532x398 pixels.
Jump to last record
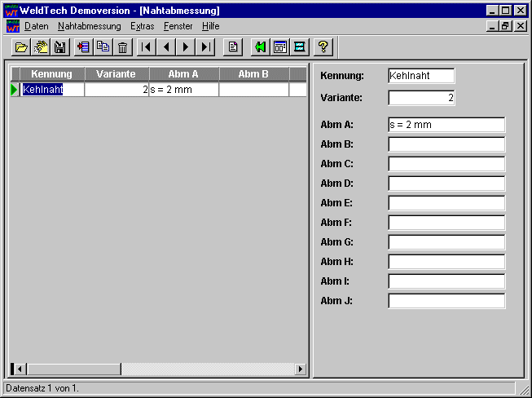[x=205, y=47]
